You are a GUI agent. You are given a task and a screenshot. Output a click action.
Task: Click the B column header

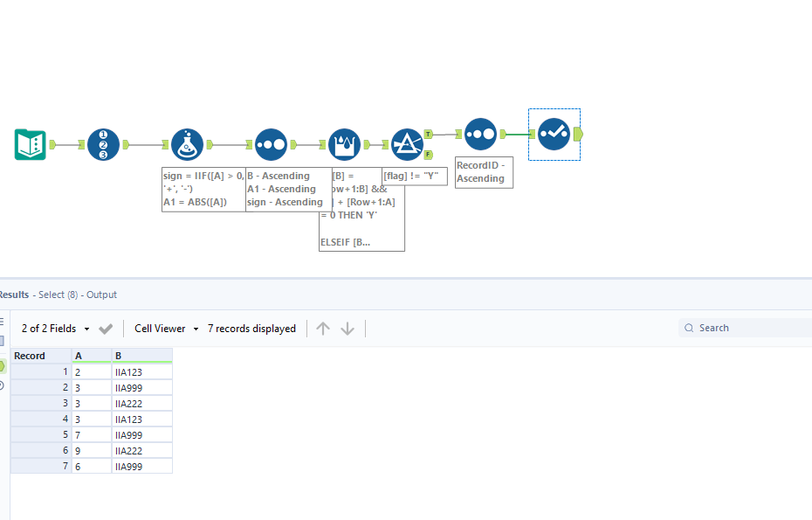[142, 356]
